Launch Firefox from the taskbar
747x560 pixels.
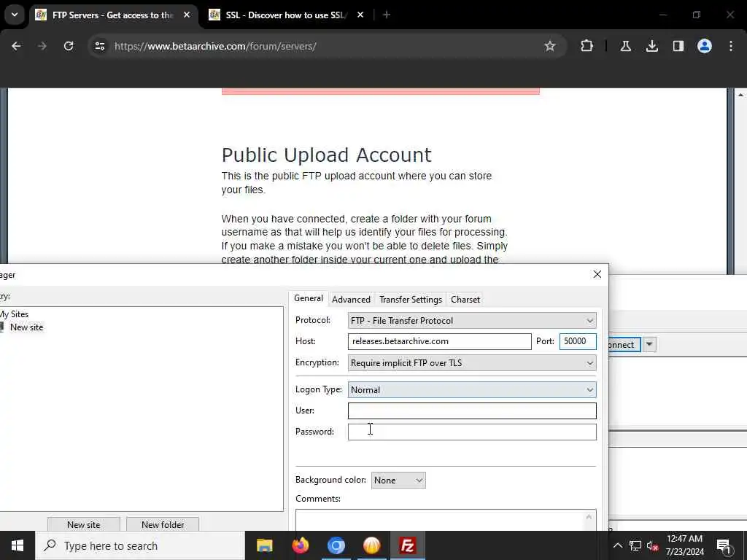[300, 545]
